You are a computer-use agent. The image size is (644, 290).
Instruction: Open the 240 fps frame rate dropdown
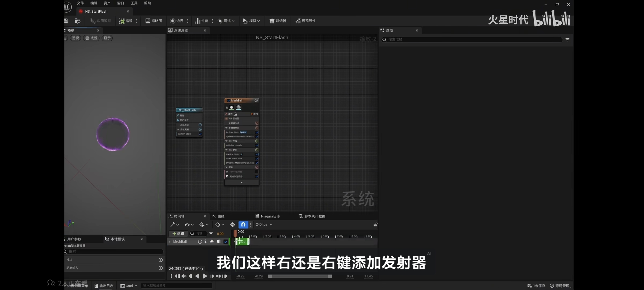click(x=264, y=224)
